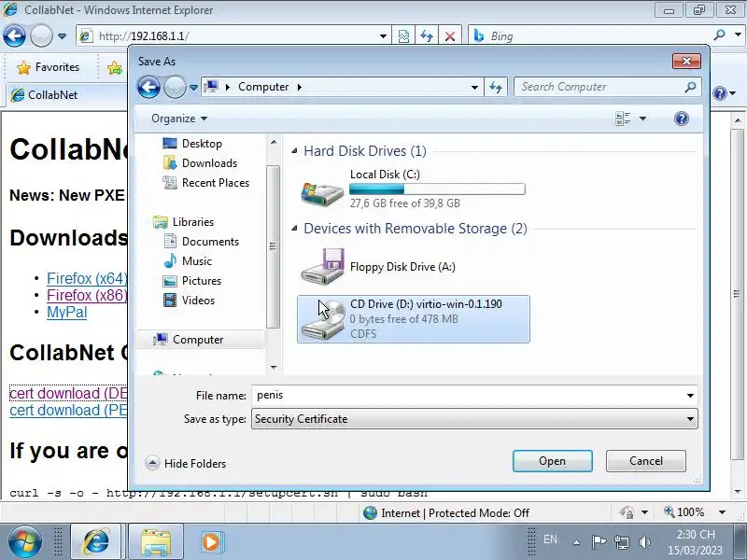Click Internet Explorer taskbar icon
Image resolution: width=747 pixels, height=560 pixels.
(x=97, y=542)
